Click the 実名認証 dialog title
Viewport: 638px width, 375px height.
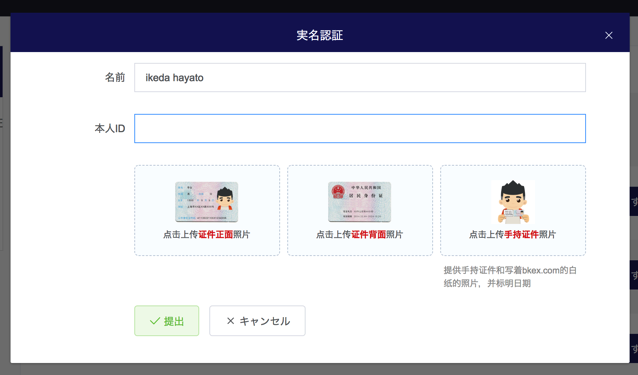point(320,35)
